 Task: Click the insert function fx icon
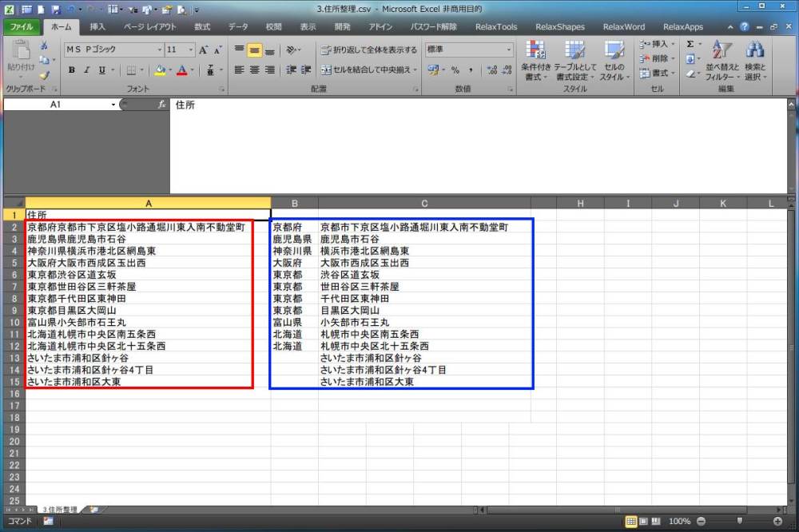point(161,105)
